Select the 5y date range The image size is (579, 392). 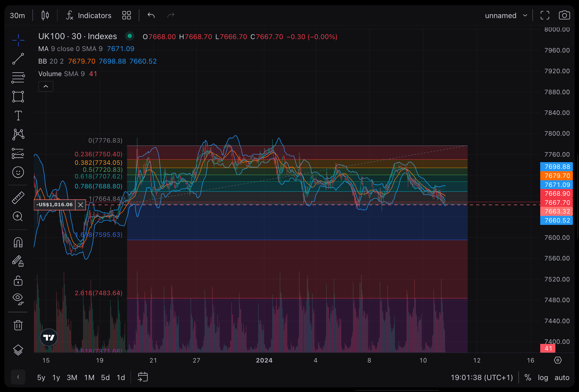click(41, 377)
